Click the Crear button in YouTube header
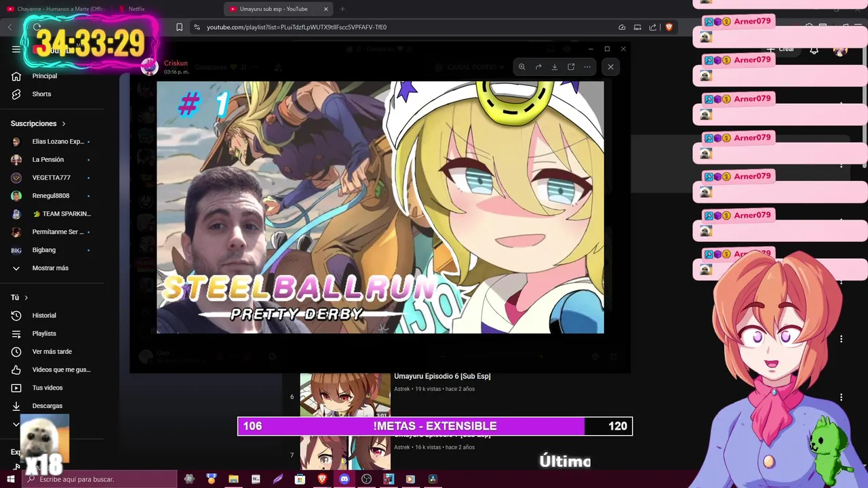Image resolution: width=868 pixels, height=488 pixels. pyautogui.click(x=781, y=49)
